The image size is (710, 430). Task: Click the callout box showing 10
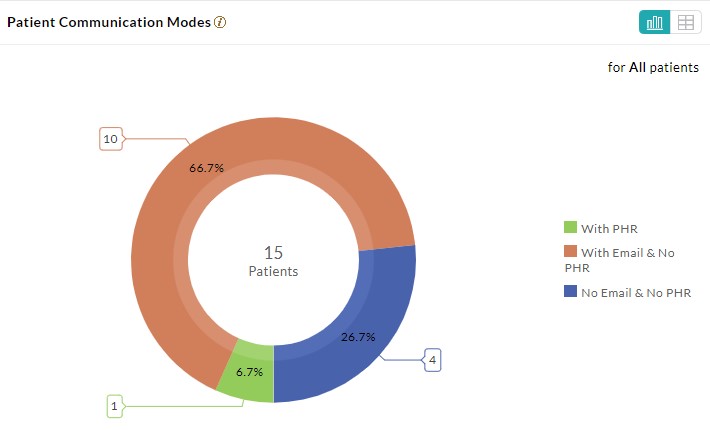tap(110, 138)
